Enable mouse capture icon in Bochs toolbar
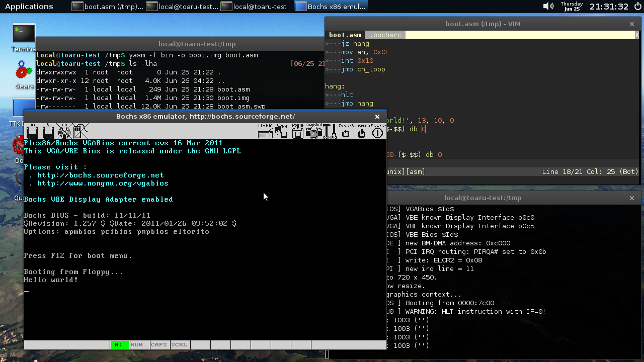This screenshot has width=644, height=362. tap(80, 131)
